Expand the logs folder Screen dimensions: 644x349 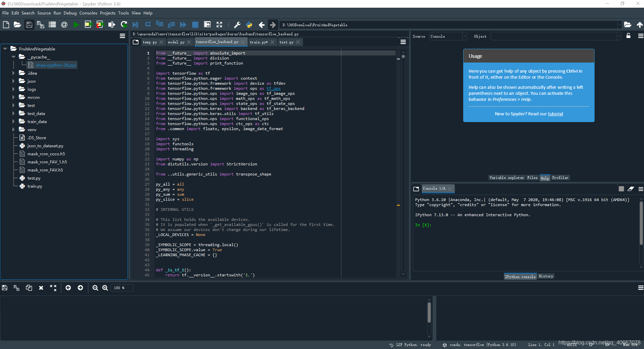[x=13, y=89]
